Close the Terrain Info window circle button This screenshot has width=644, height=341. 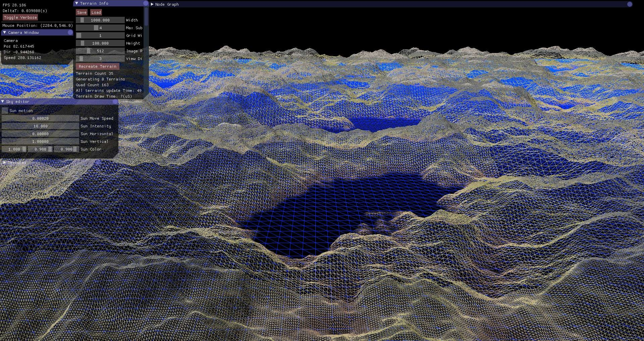tap(146, 3)
